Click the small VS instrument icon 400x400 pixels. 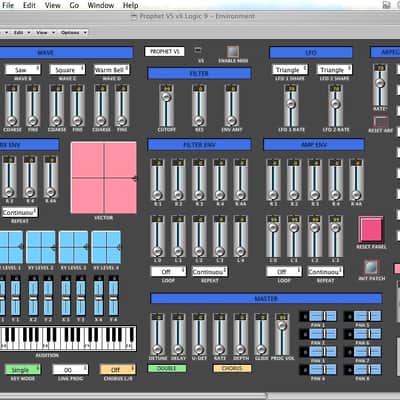point(198,50)
